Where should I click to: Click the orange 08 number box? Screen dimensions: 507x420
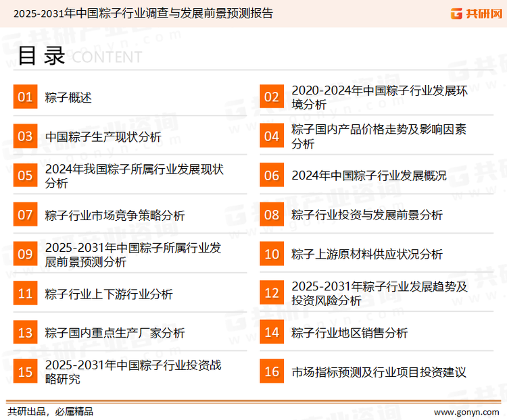coord(272,215)
